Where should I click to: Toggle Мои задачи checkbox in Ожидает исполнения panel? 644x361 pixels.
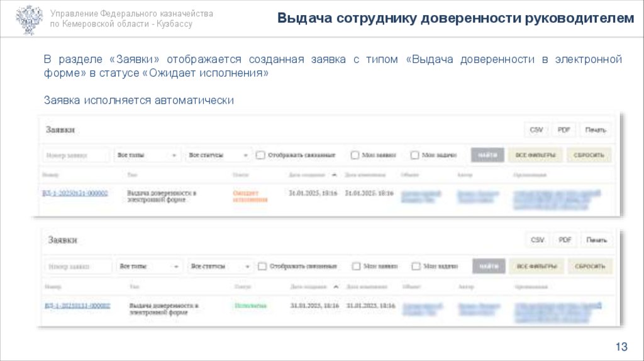pyautogui.click(x=415, y=155)
